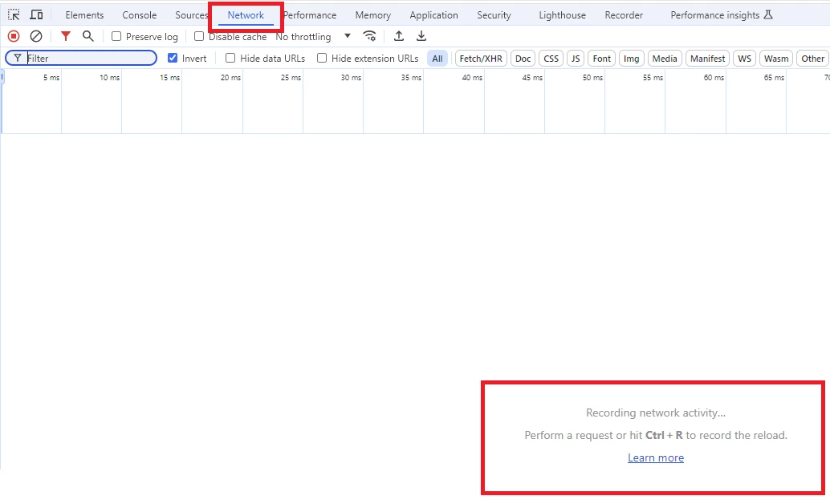
Task: Filter requests by Font type
Action: pyautogui.click(x=602, y=59)
